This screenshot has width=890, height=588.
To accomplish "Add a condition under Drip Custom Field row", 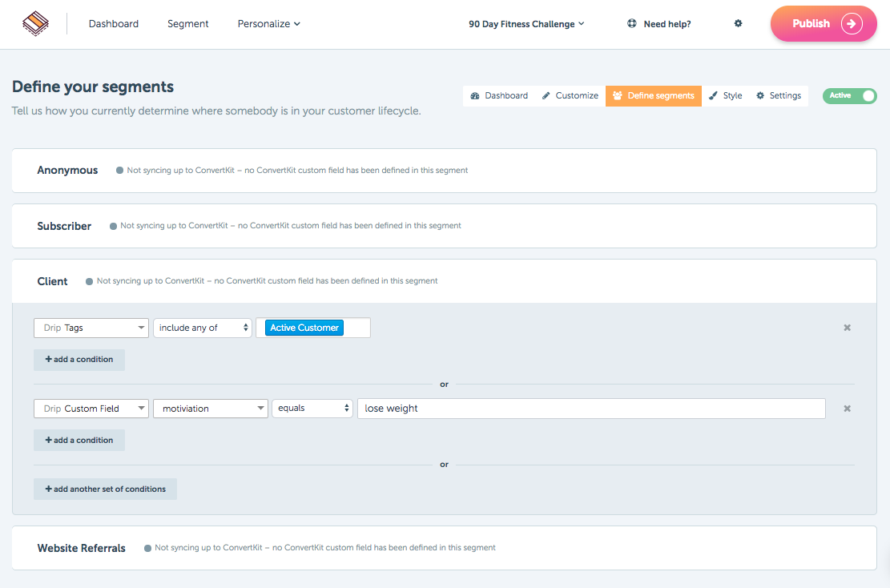I will click(x=79, y=441).
